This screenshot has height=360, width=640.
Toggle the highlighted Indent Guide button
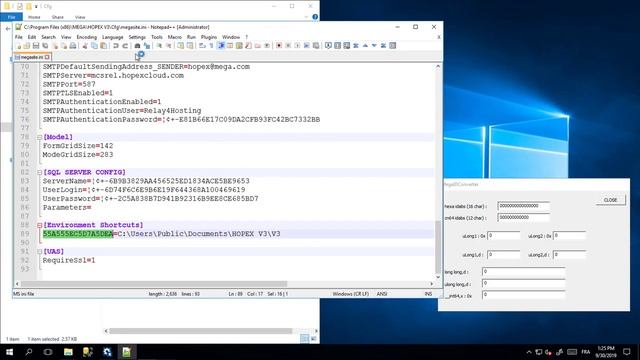tap(221, 46)
